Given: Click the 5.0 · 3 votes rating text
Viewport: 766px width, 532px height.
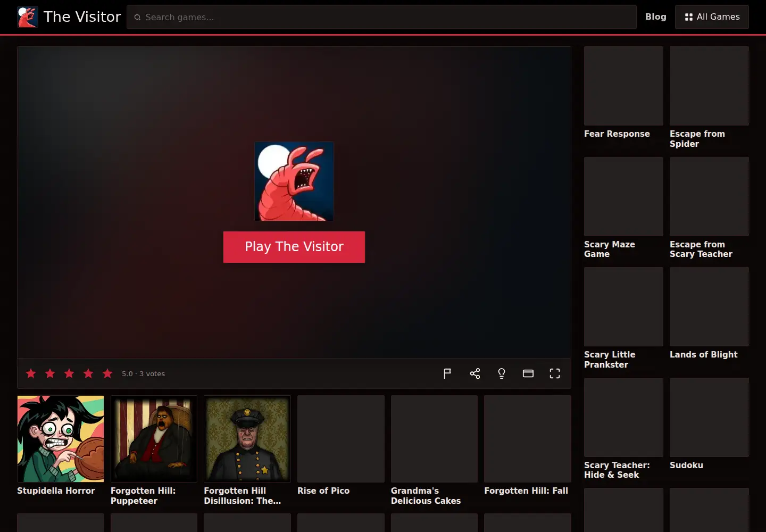Looking at the screenshot, I should [x=143, y=374].
